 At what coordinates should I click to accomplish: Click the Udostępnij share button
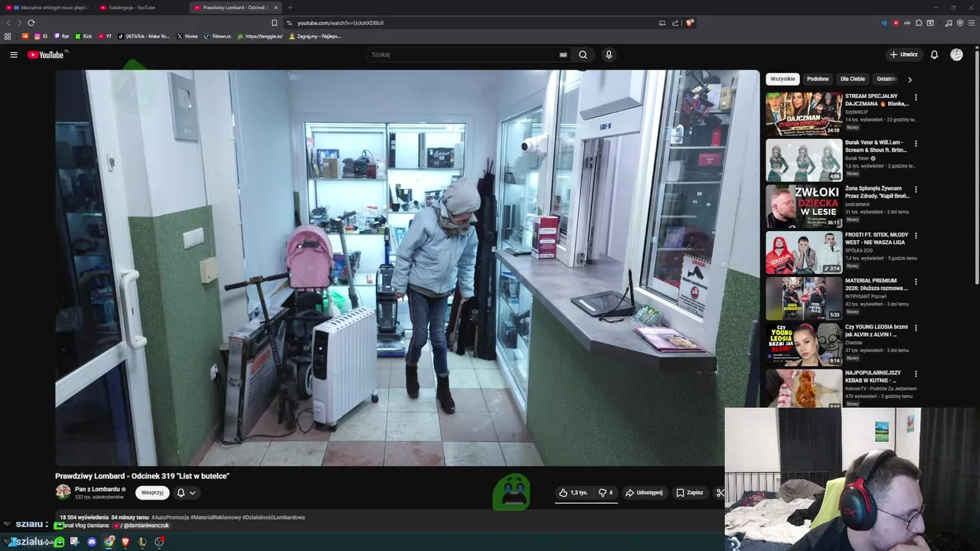(x=644, y=493)
